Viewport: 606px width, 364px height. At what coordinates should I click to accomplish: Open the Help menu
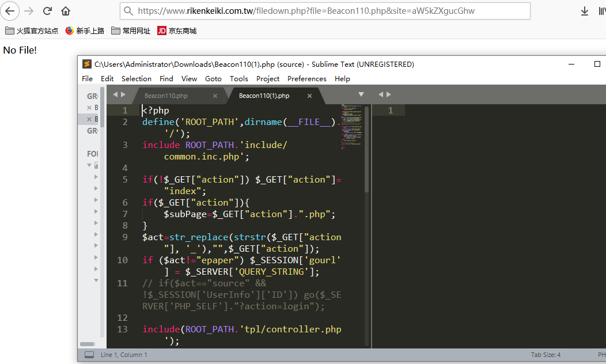click(x=342, y=79)
